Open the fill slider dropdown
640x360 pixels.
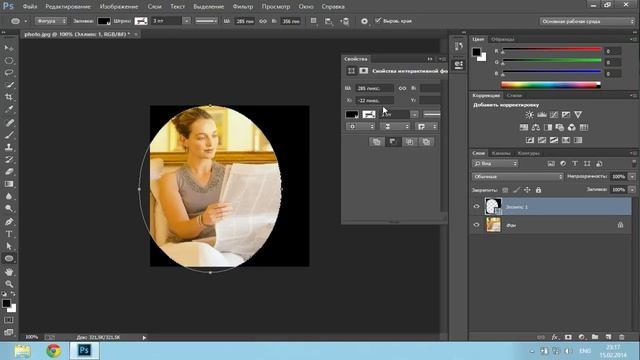[632, 190]
